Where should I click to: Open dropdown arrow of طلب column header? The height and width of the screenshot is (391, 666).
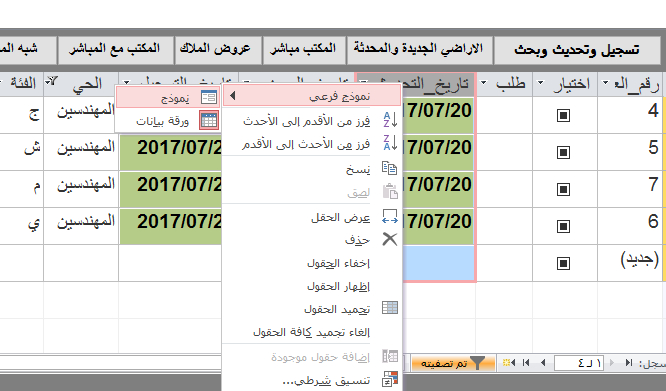483,83
